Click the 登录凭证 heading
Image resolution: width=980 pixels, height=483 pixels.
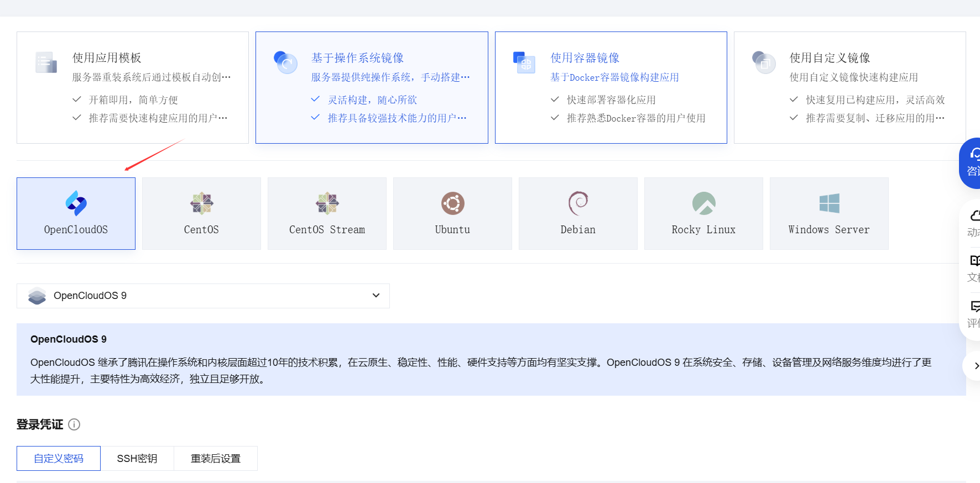[x=40, y=424]
